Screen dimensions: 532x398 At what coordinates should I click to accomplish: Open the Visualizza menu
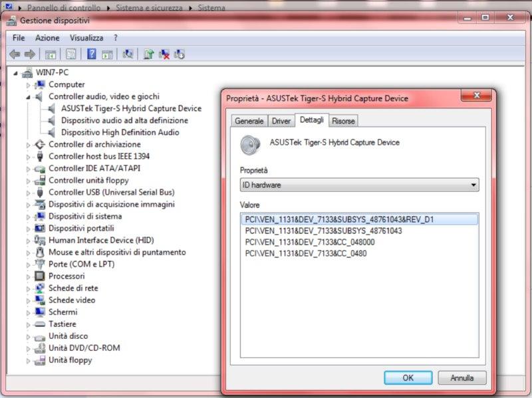point(86,38)
